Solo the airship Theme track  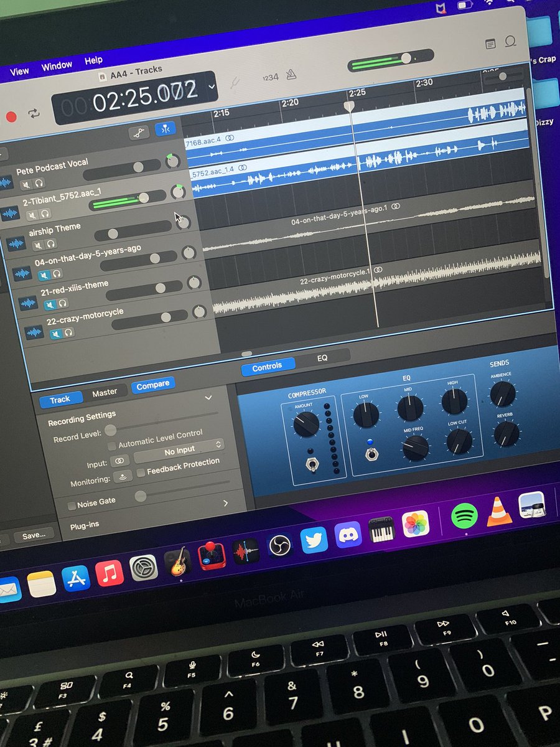tap(50, 243)
